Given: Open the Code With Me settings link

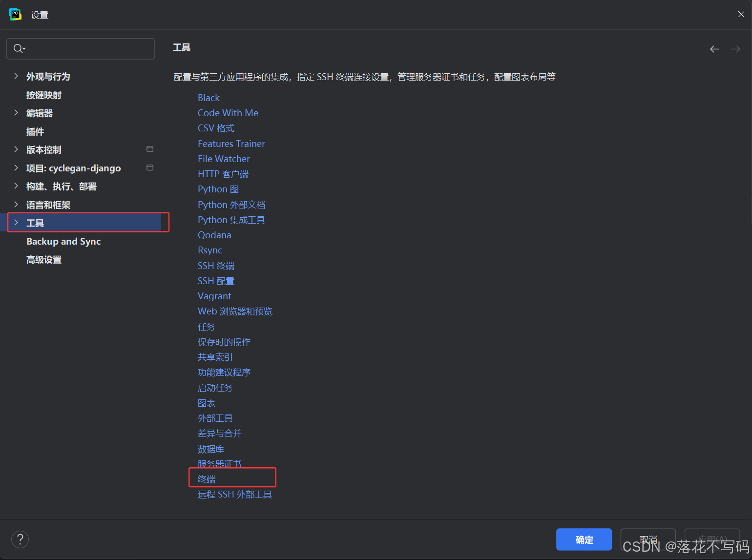Looking at the screenshot, I should 228,113.
